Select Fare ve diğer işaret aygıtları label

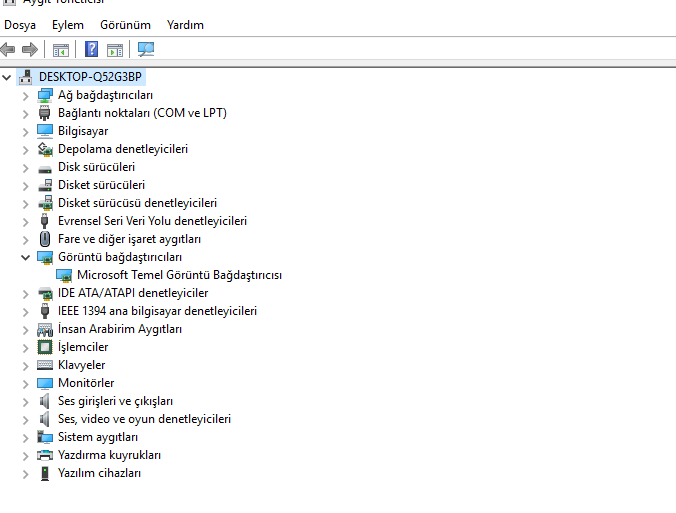(x=129, y=239)
